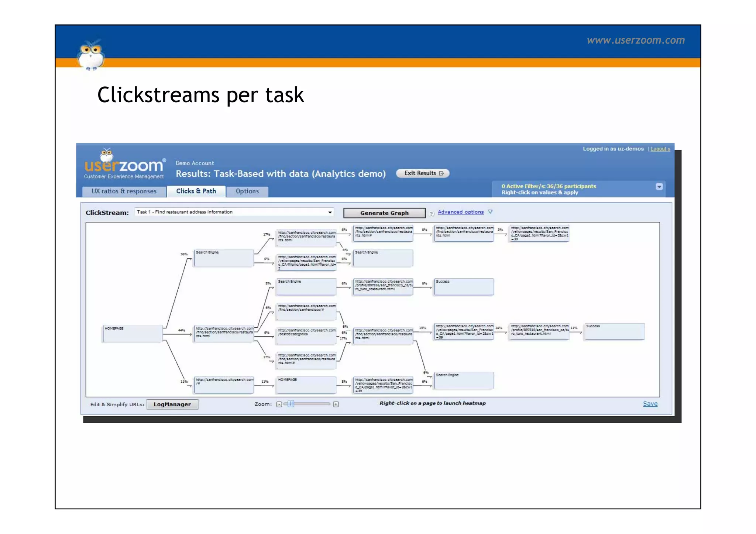Select the Clicks & Path tab

[196, 191]
